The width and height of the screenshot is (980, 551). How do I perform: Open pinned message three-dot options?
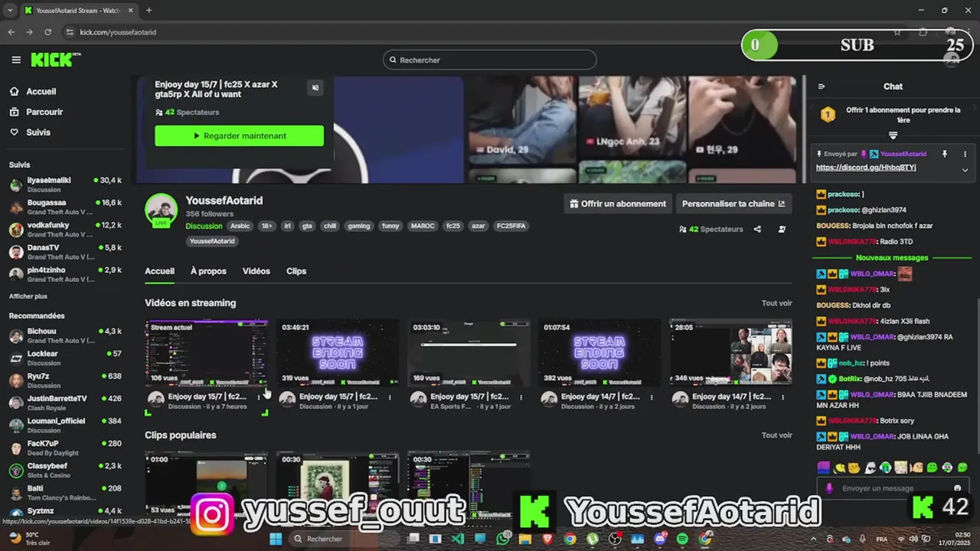[x=965, y=154]
